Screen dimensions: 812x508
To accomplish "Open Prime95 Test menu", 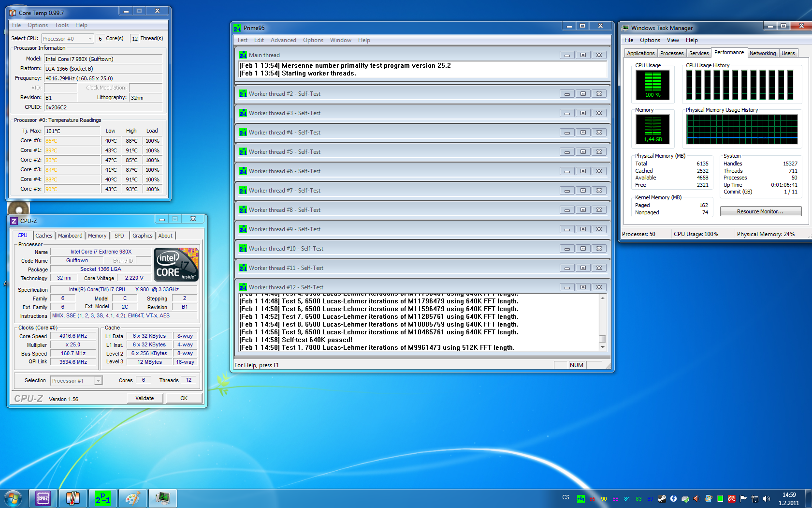I will pyautogui.click(x=242, y=40).
